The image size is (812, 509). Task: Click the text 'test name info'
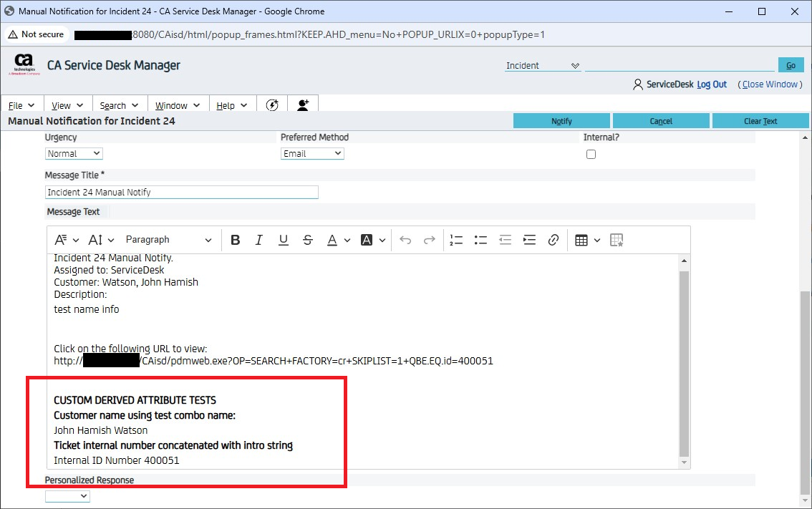pyautogui.click(x=87, y=309)
